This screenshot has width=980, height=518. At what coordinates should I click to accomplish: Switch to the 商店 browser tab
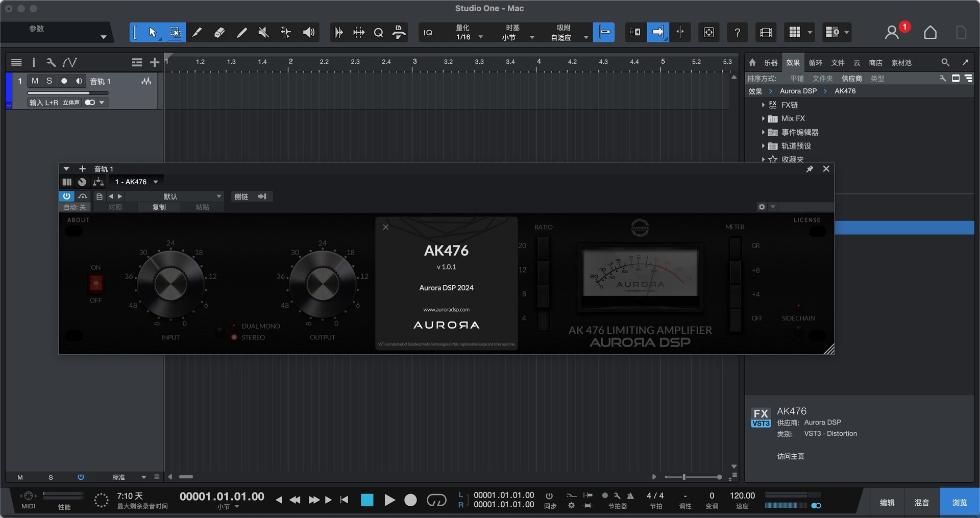[876, 63]
